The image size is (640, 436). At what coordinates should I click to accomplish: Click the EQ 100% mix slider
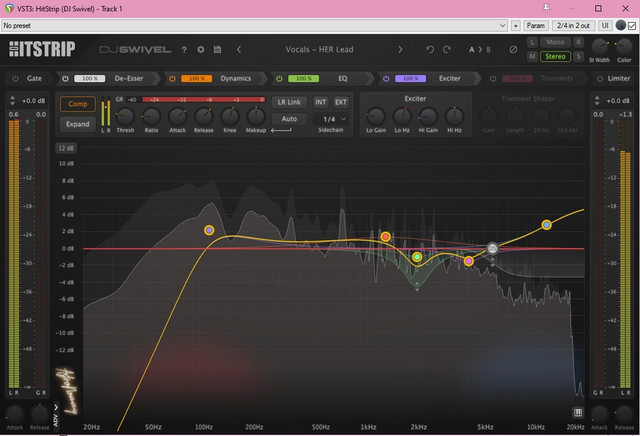pyautogui.click(x=303, y=78)
